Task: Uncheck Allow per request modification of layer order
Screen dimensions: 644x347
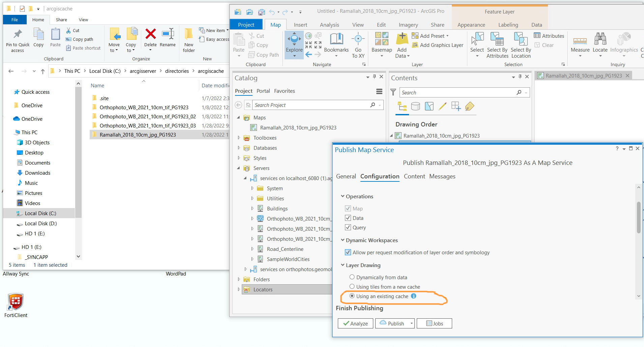Action: pos(348,252)
